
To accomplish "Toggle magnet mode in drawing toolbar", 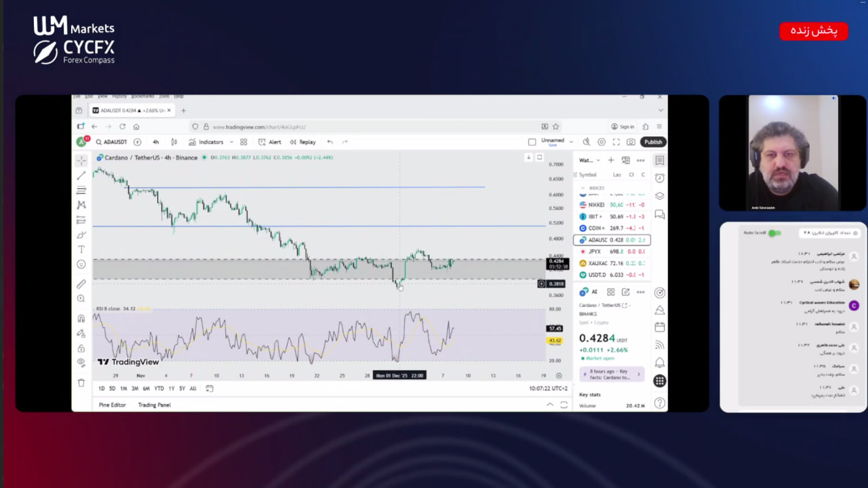I will pos(81,319).
